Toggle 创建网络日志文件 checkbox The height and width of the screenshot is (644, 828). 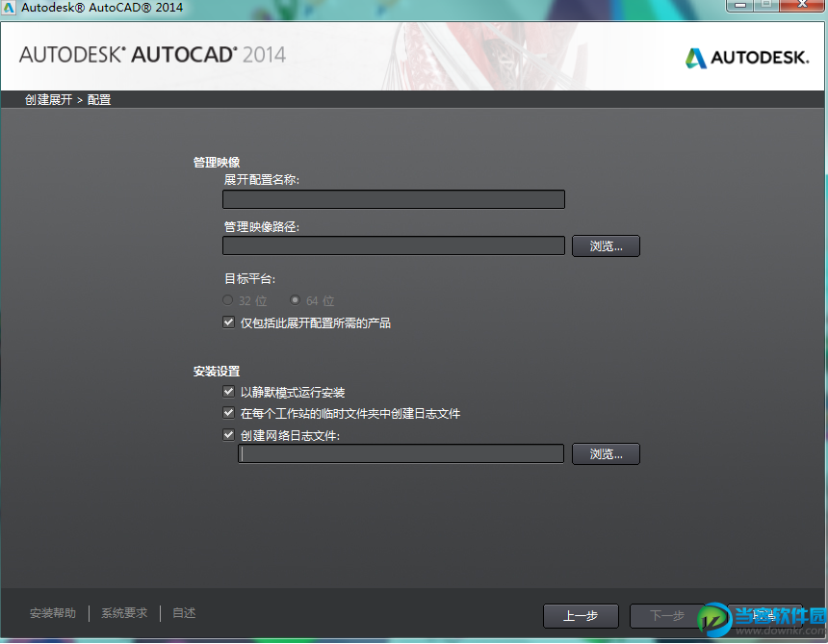pyautogui.click(x=228, y=435)
